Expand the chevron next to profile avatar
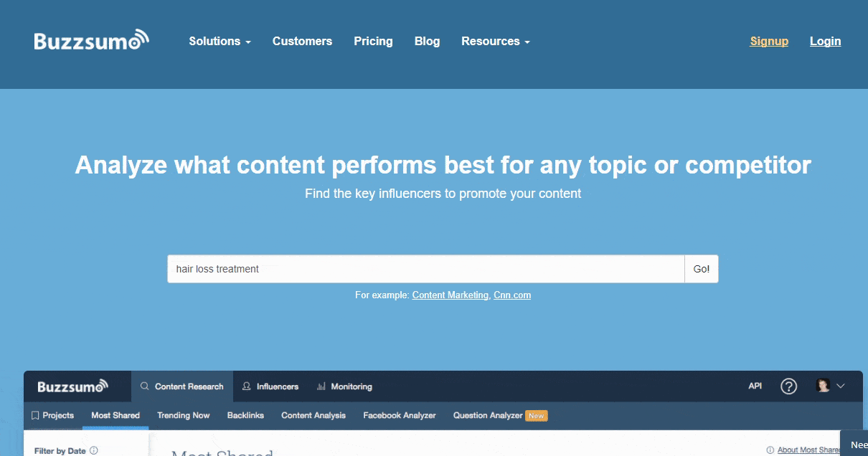 841,386
